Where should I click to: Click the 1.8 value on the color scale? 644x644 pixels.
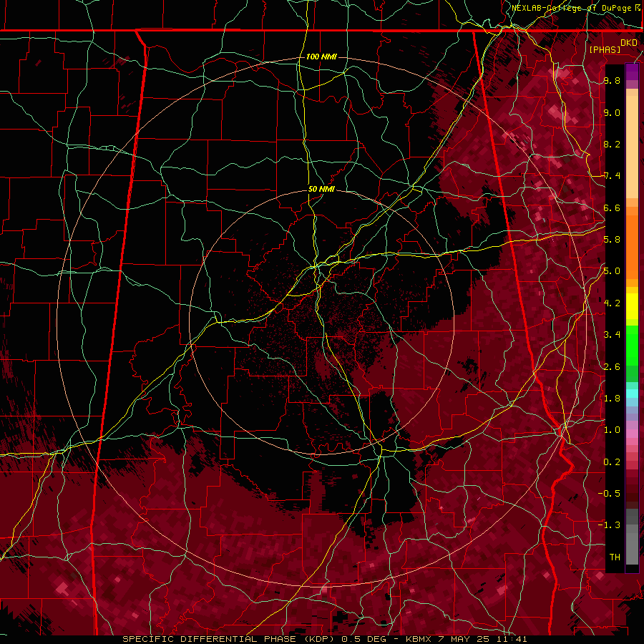tap(612, 399)
